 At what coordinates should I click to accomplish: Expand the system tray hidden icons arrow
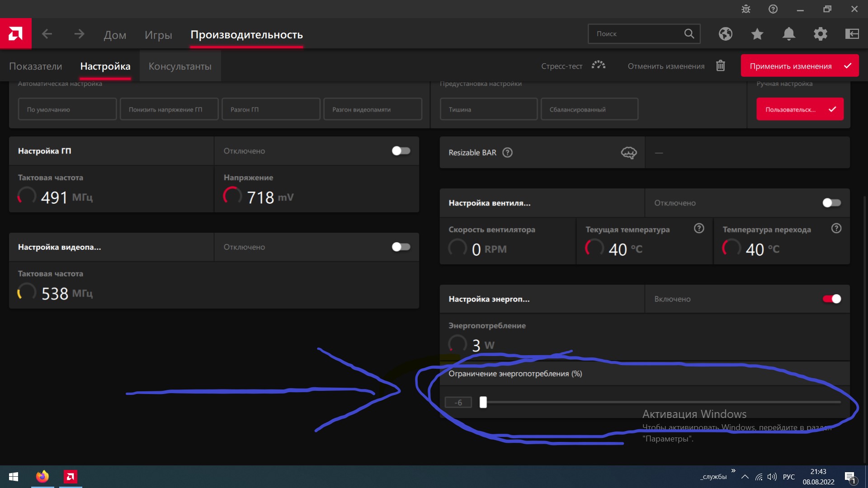click(745, 477)
